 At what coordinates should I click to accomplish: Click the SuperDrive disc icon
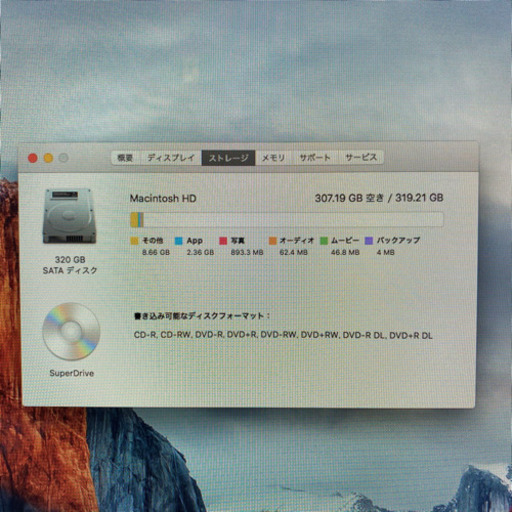71,331
